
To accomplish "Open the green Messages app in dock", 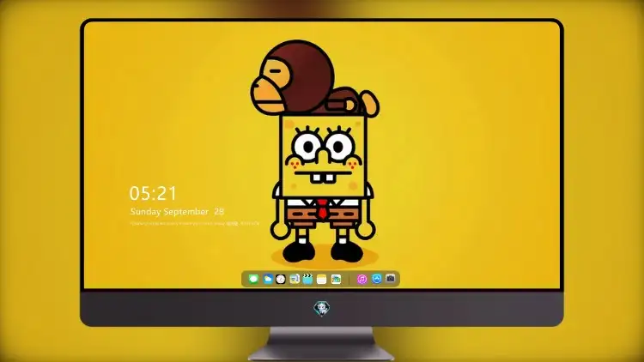I will pyautogui.click(x=253, y=279).
